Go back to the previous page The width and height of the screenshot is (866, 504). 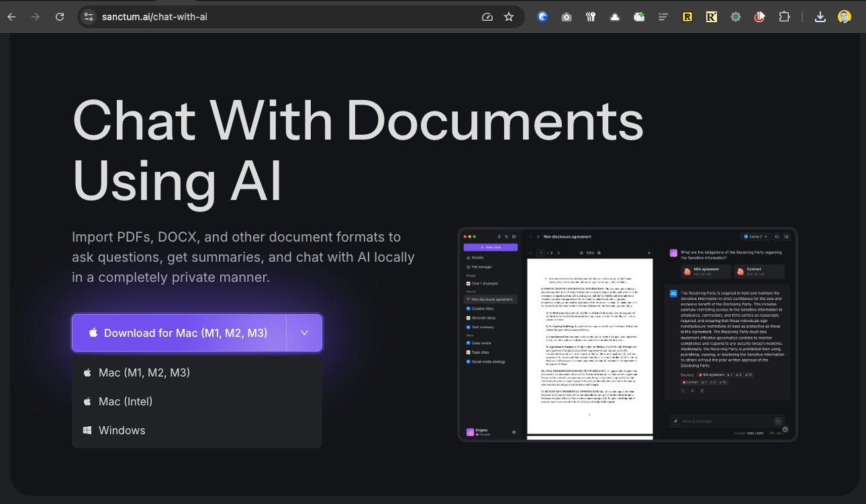(x=11, y=17)
